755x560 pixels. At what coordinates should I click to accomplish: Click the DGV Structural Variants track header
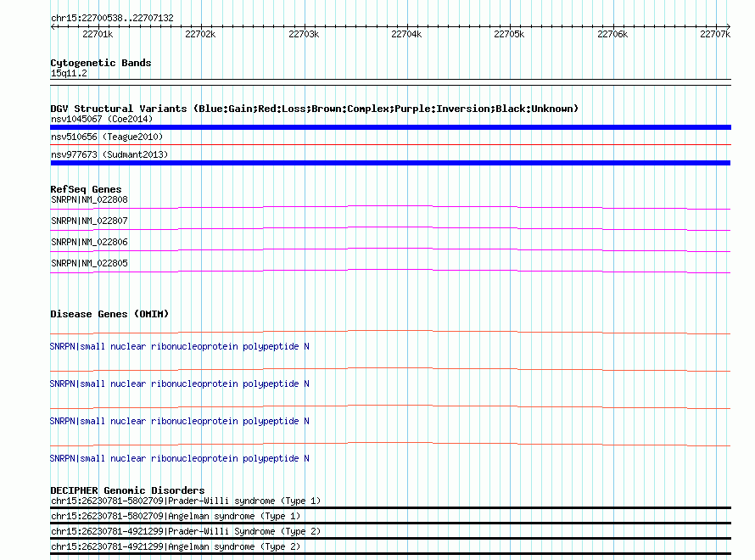[x=314, y=109]
